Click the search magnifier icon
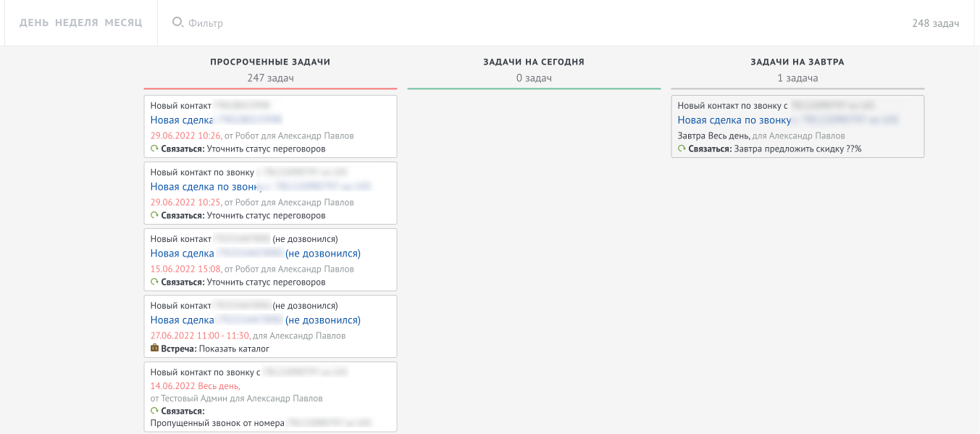The width and height of the screenshot is (980, 434). point(177,22)
